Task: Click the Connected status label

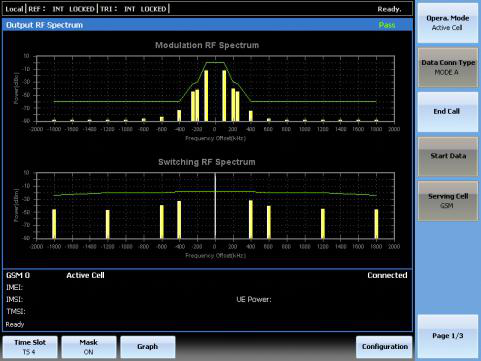Action: click(387, 275)
